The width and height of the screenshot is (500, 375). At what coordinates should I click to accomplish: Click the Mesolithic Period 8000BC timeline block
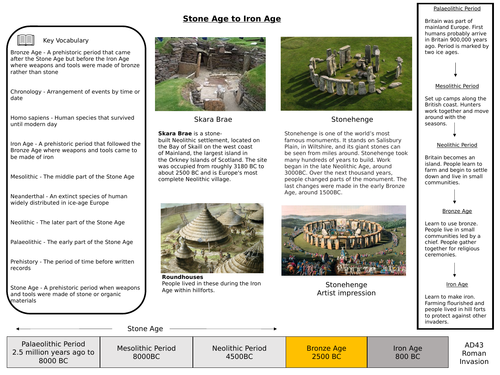146,352
